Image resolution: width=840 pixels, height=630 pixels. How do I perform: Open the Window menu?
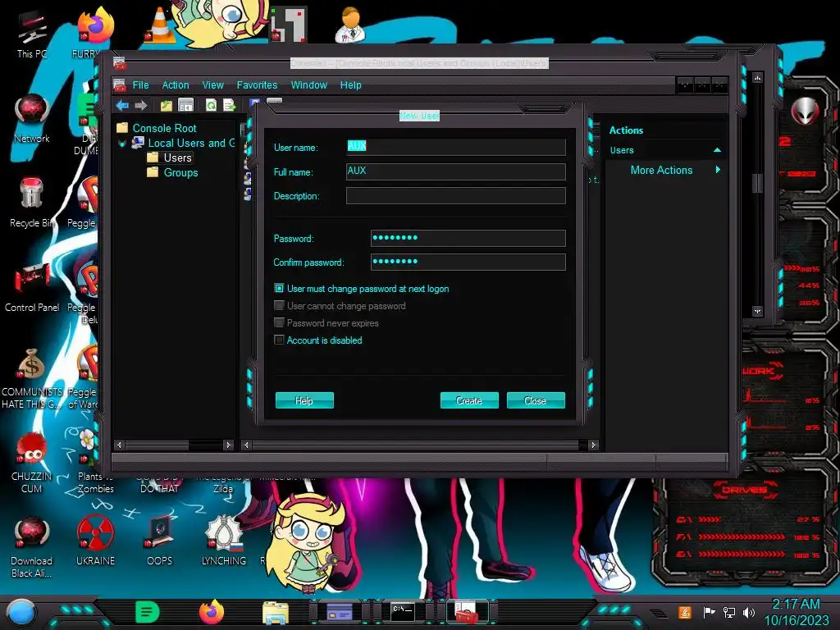click(308, 85)
